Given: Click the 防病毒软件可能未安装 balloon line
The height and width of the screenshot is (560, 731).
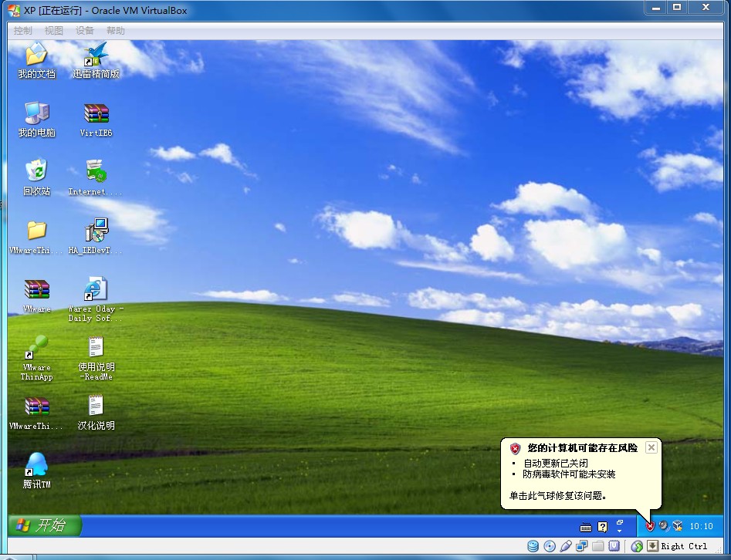Looking at the screenshot, I should (x=569, y=474).
